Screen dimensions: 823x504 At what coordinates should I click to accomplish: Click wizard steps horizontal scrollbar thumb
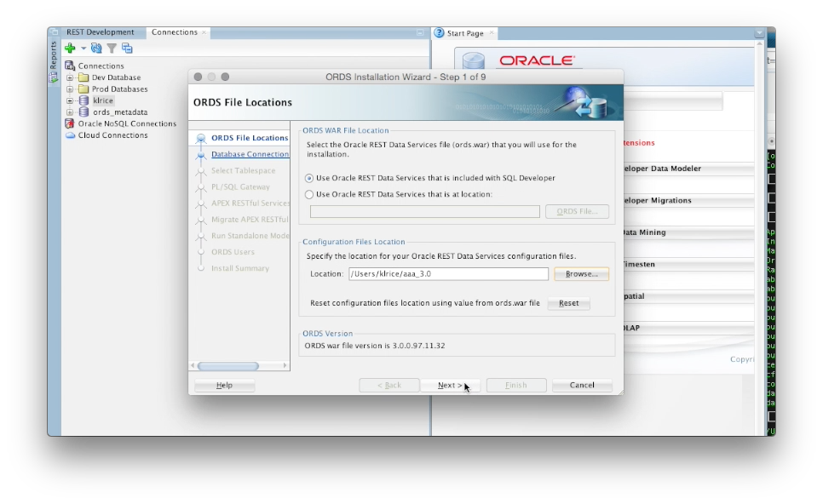click(227, 365)
